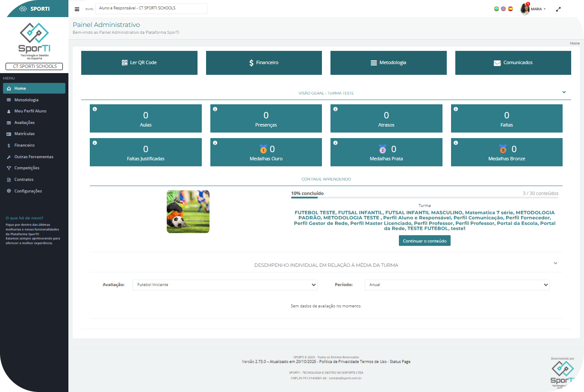
Task: Switch language using the USA flag
Action: 503,9
